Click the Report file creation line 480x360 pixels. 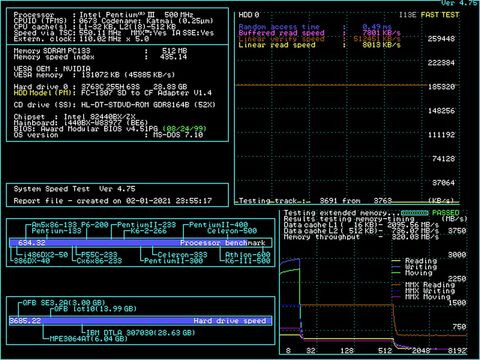coord(113,201)
